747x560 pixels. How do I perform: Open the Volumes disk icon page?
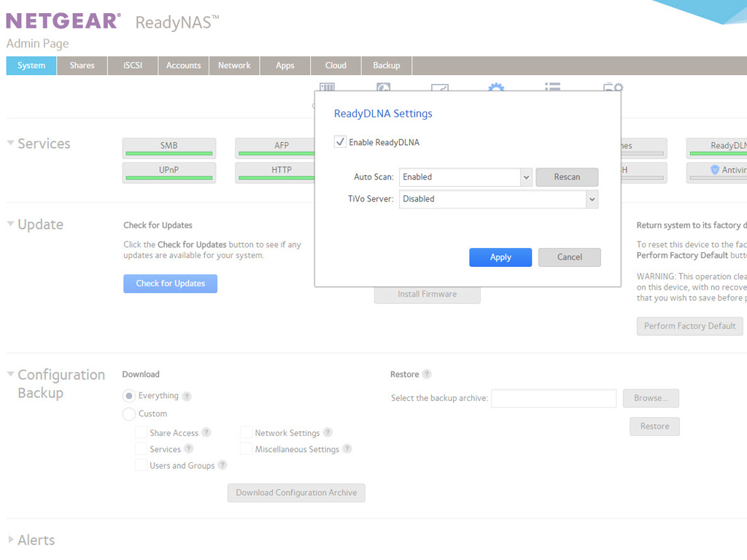coord(384,87)
